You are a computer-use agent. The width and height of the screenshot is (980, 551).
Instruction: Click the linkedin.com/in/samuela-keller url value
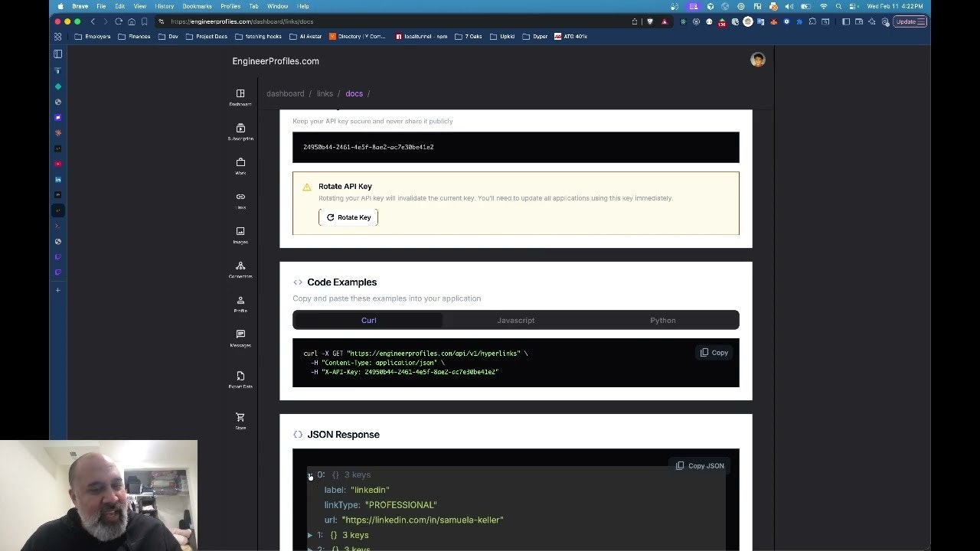[x=423, y=520]
